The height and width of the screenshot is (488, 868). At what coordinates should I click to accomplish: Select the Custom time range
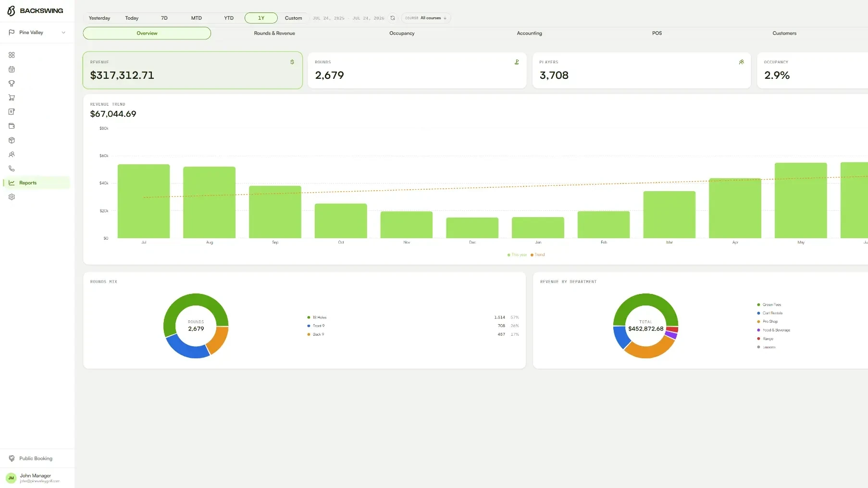point(293,18)
